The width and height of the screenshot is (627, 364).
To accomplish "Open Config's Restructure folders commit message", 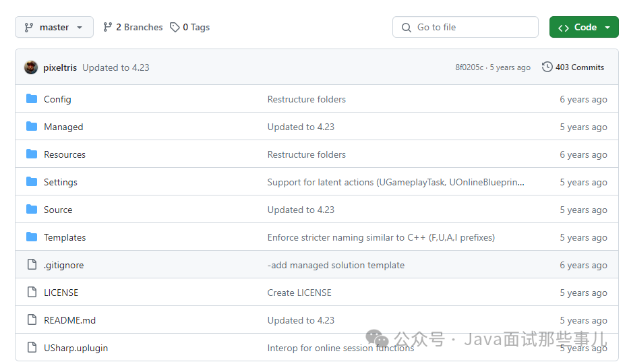I will point(306,99).
